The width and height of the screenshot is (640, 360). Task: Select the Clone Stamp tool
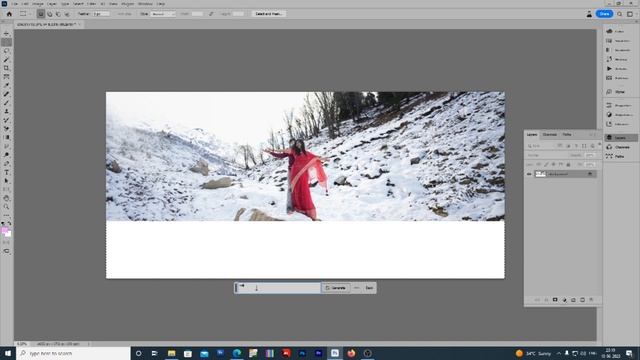(6, 111)
